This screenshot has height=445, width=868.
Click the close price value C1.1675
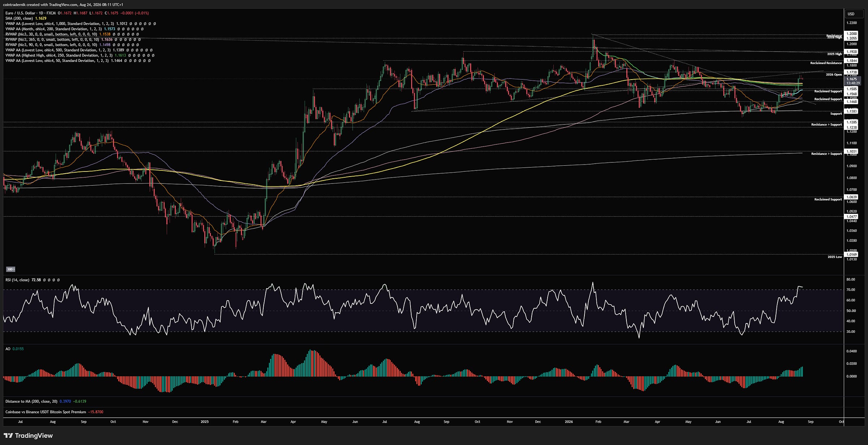[111, 13]
